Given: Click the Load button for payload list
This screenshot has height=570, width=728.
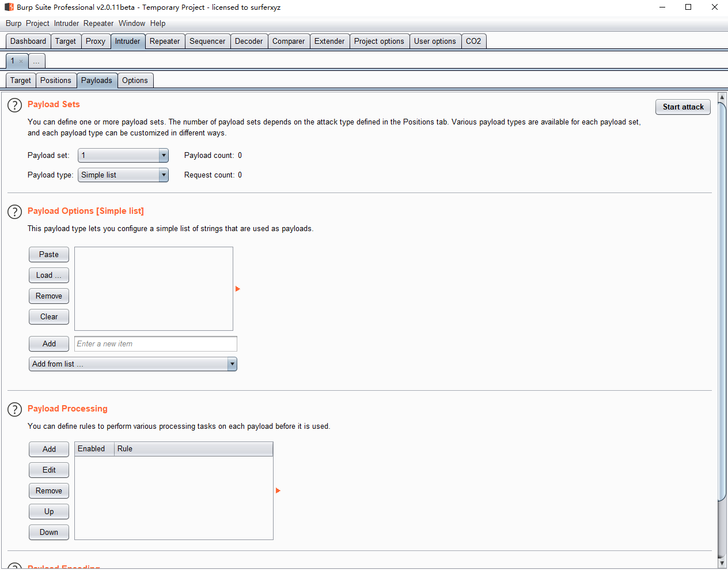Looking at the screenshot, I should pyautogui.click(x=49, y=275).
